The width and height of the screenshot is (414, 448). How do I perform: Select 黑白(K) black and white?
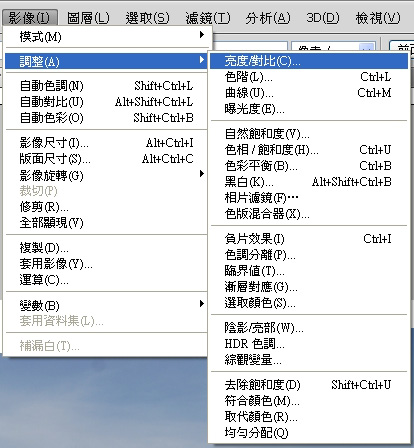(309, 182)
